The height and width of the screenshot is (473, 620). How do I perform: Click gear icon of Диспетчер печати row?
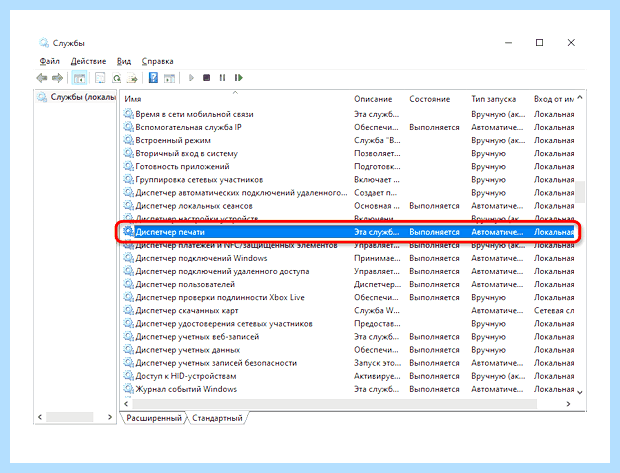point(129,231)
